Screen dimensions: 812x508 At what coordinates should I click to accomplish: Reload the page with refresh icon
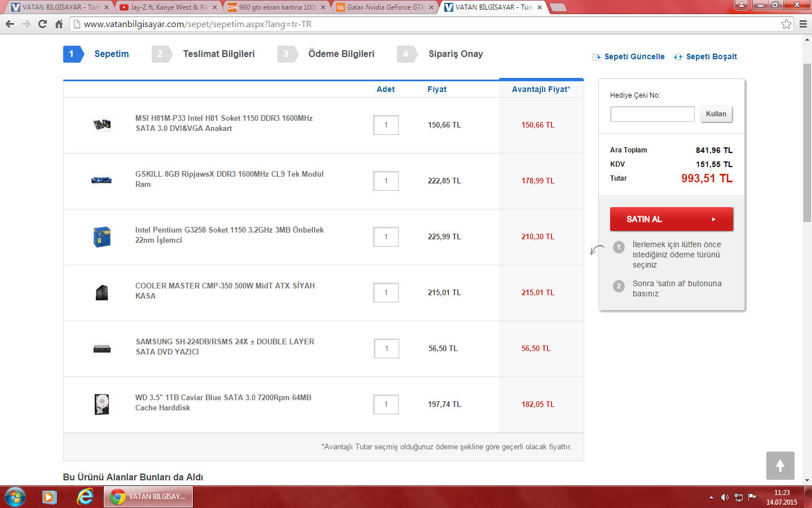point(42,24)
